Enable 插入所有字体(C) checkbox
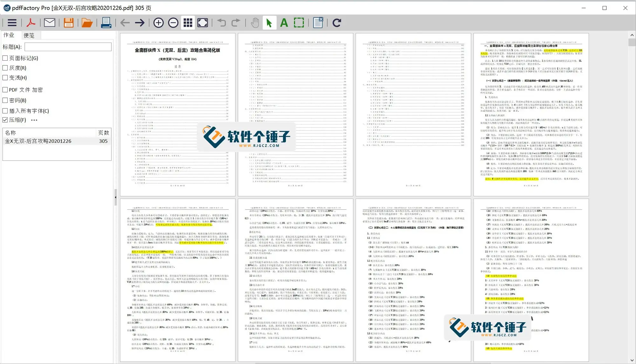 click(5, 111)
